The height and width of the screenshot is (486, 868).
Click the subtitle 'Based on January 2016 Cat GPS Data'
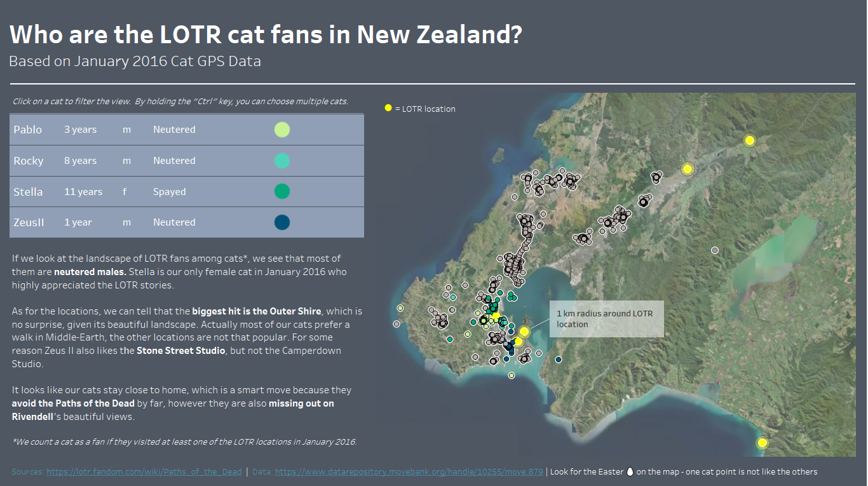pyautogui.click(x=135, y=62)
